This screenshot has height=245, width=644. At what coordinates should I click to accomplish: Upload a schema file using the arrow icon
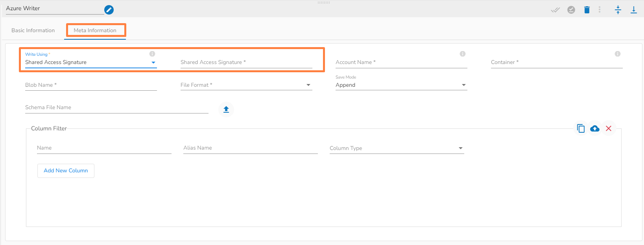(226, 109)
